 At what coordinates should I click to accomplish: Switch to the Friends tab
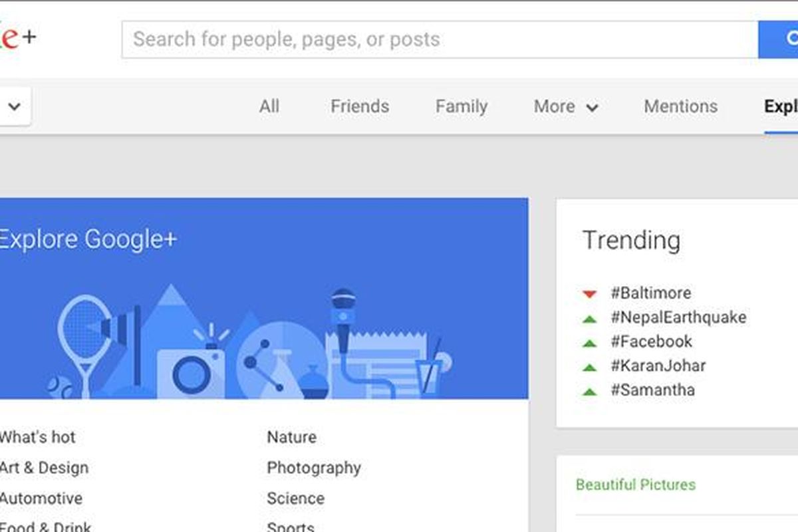pos(360,106)
